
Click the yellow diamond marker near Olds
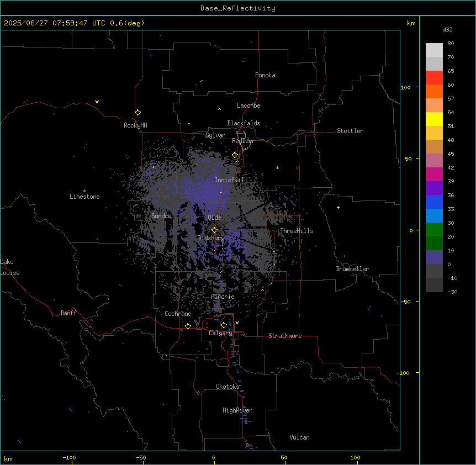coord(215,230)
